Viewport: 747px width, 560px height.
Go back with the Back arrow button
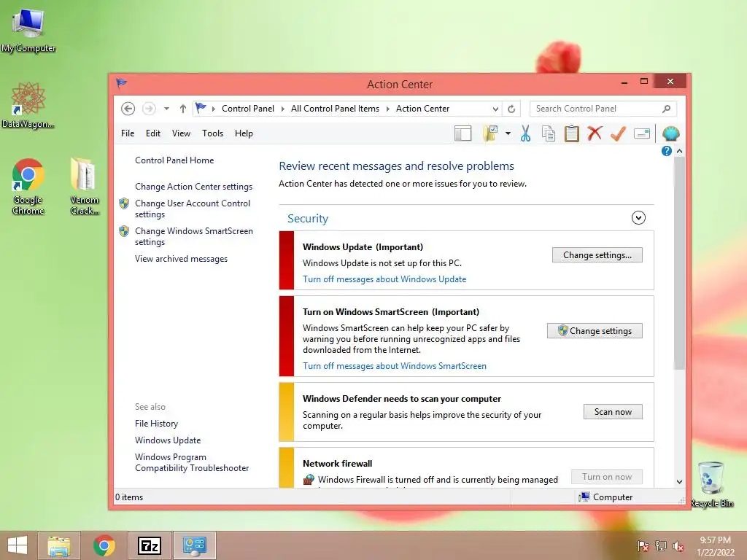point(128,109)
